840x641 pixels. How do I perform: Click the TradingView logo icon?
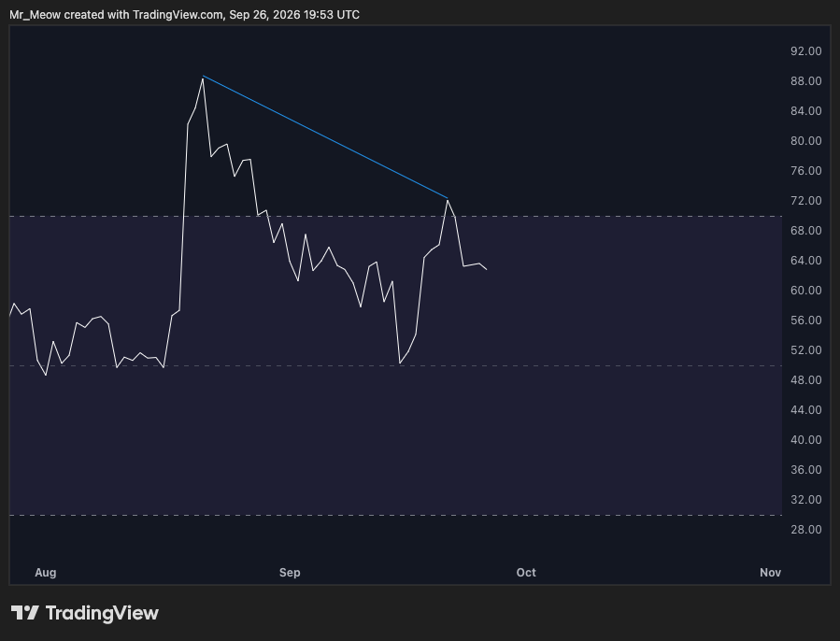24,613
